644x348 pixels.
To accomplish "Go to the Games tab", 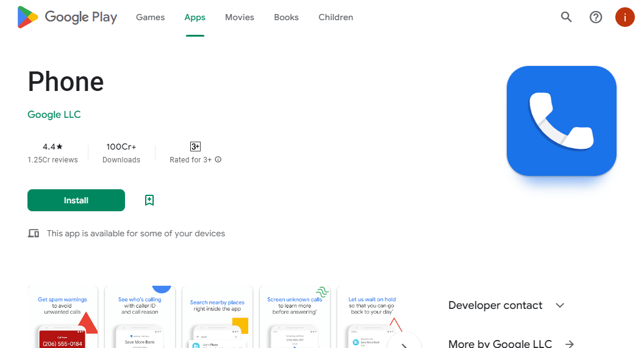I will click(x=150, y=17).
